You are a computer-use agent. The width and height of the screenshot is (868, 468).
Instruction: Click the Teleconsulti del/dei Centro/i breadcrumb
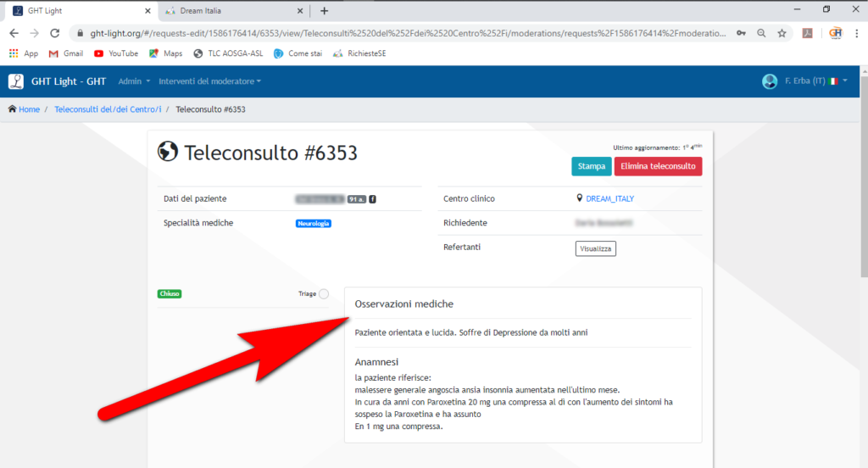107,109
